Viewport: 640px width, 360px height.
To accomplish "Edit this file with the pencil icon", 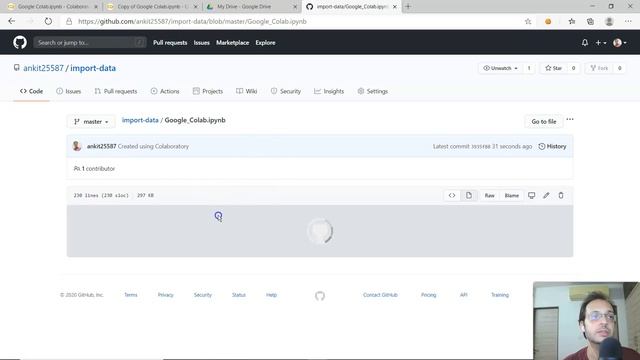I will click(546, 196).
